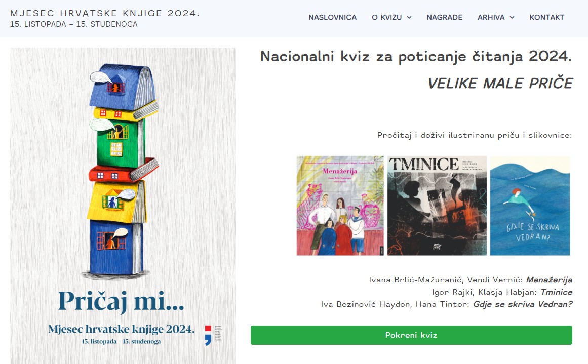This screenshot has height=364, width=588.
Task: Click the stacked book houses illustration
Action: click(123, 171)
